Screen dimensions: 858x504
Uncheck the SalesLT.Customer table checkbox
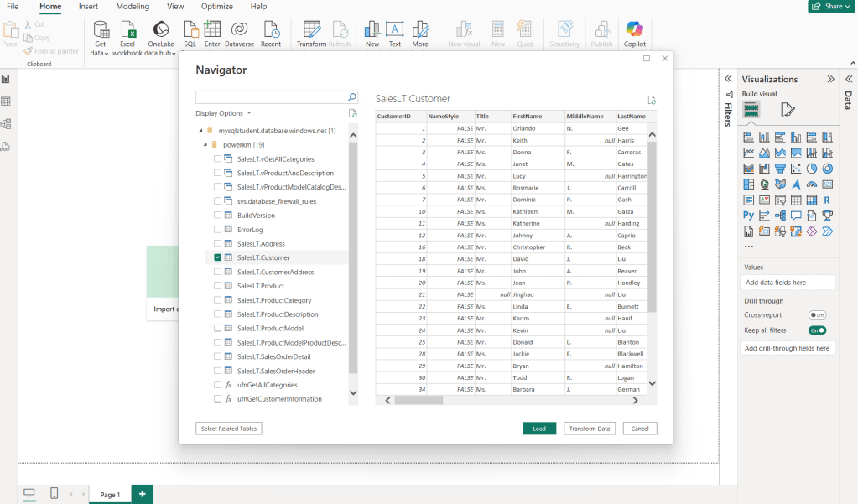218,257
